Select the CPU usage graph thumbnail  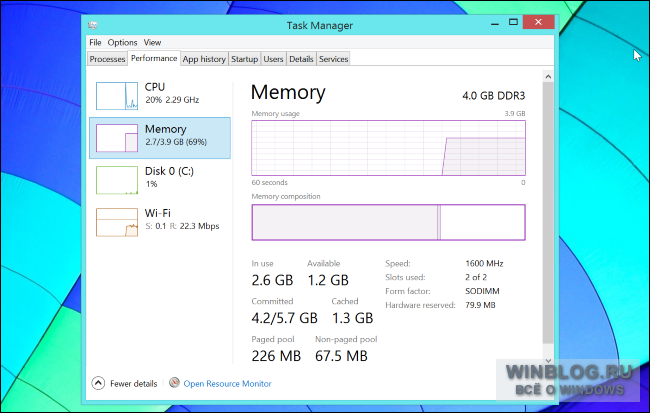click(x=117, y=96)
